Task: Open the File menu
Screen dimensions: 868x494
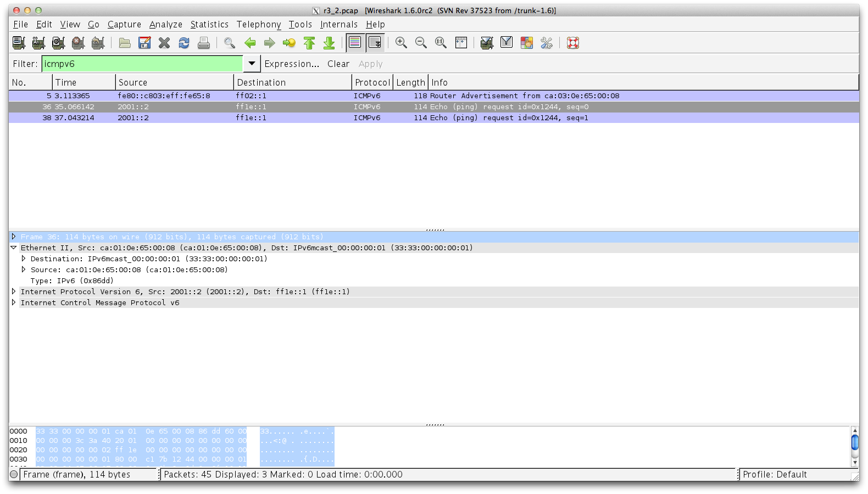Action: click(x=20, y=24)
